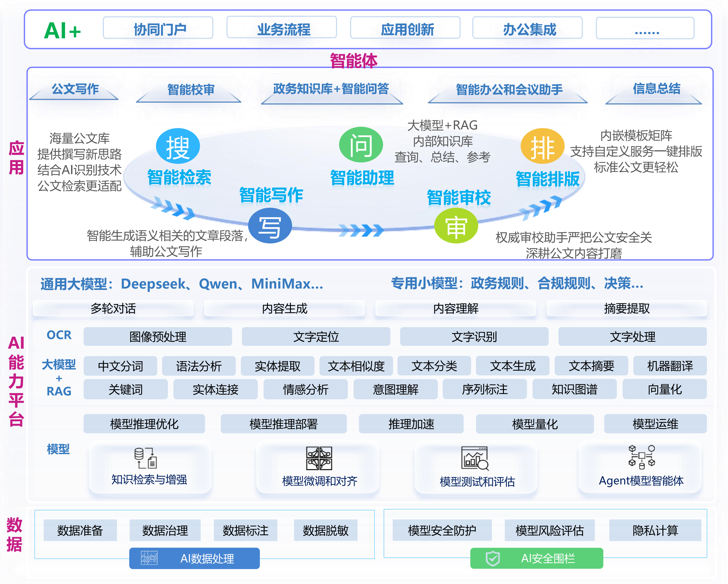Click the 模型微调和对齐 grid icon

point(319,458)
